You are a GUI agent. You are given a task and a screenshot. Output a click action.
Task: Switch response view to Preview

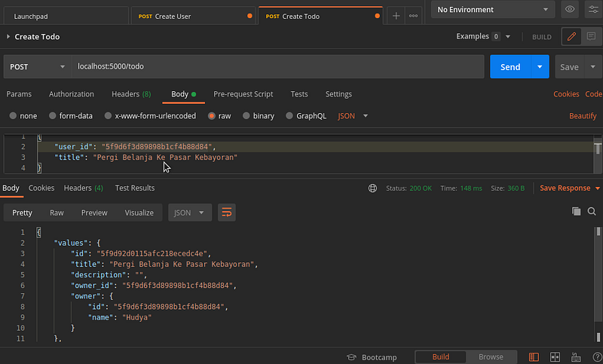click(x=94, y=213)
